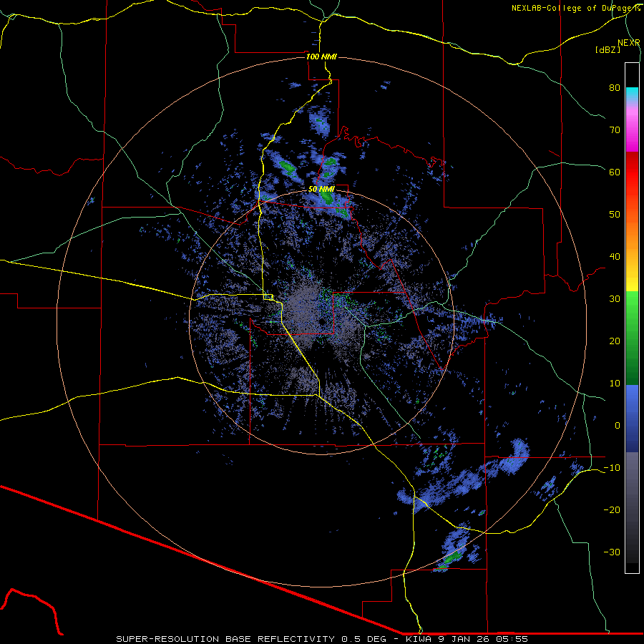Select the 70 value on the dBZ scale
The height and width of the screenshot is (644, 644).
coord(615,130)
